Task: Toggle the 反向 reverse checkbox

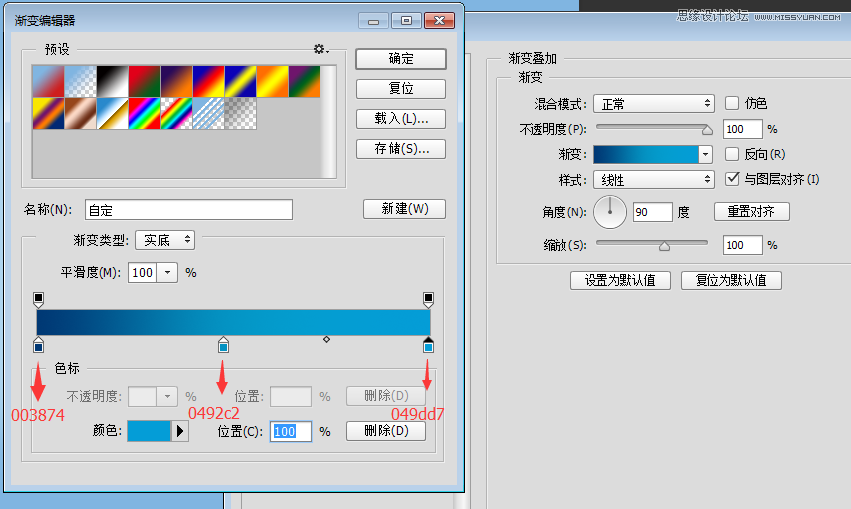Action: (732, 154)
